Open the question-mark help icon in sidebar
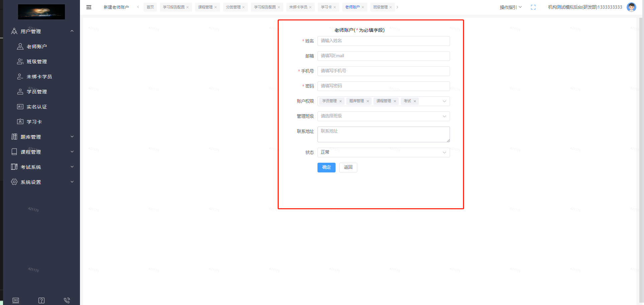The height and width of the screenshot is (305, 644). click(41, 300)
